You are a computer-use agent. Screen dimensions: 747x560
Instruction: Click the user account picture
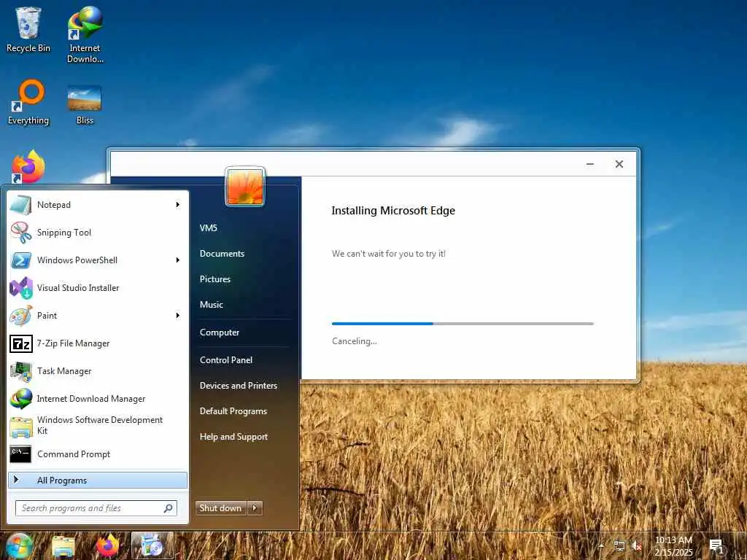point(245,187)
